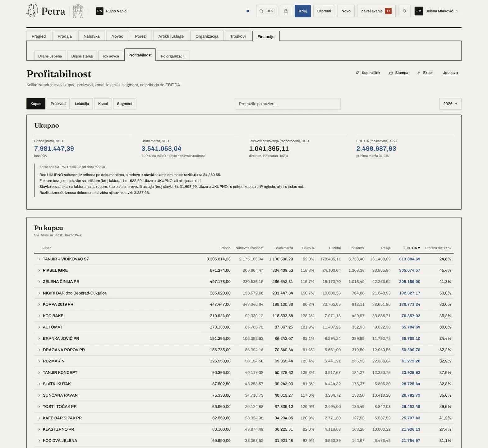Open the 2026 year dropdown

point(450,104)
